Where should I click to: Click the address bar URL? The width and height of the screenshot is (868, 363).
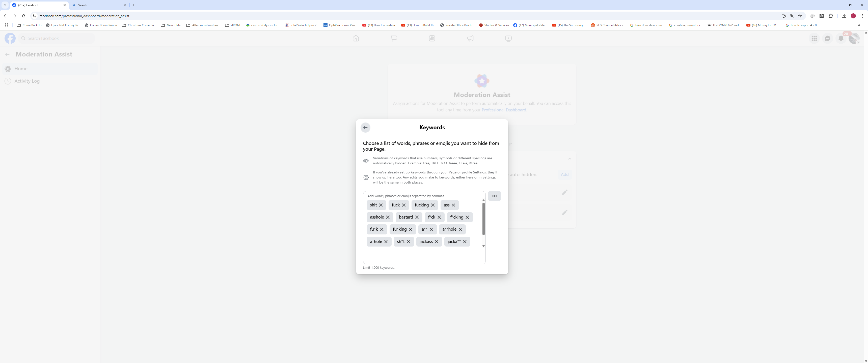coord(84,16)
